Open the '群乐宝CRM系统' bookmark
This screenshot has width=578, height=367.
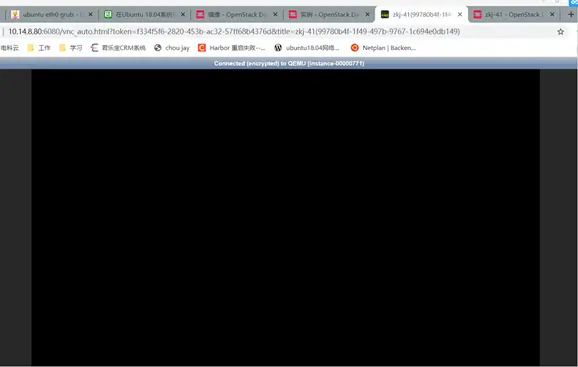(118, 48)
